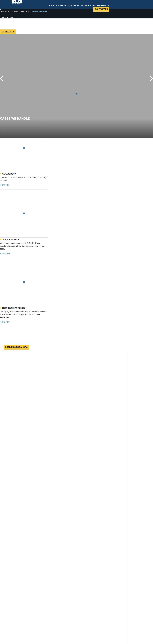The image size is (153, 644).
Task: Open the TikTok profile icon
Action: (8, 17)
